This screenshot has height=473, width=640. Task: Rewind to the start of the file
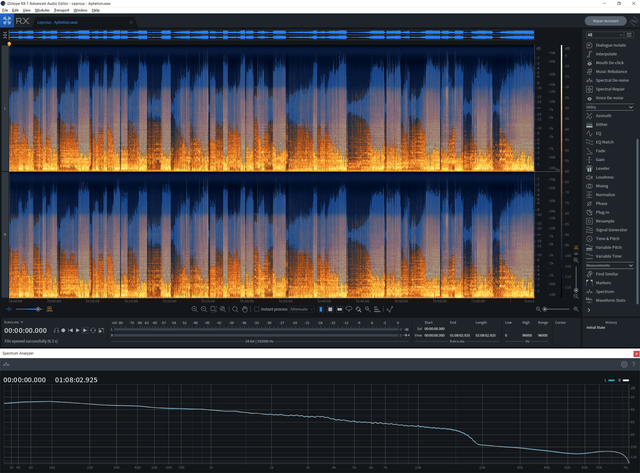[70, 331]
